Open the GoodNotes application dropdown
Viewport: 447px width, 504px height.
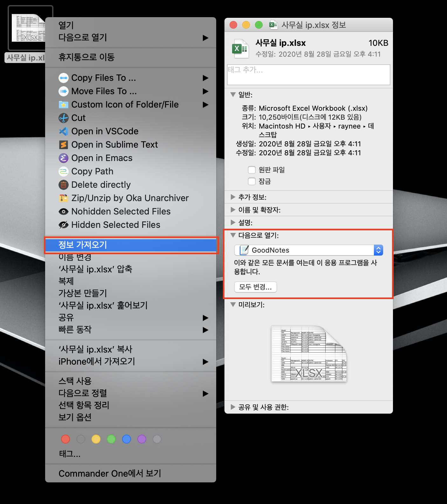(308, 250)
